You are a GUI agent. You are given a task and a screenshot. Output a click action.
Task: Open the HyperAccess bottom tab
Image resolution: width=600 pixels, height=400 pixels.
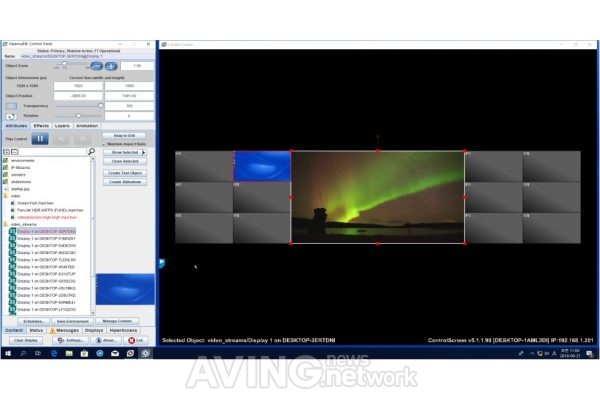[x=123, y=330]
